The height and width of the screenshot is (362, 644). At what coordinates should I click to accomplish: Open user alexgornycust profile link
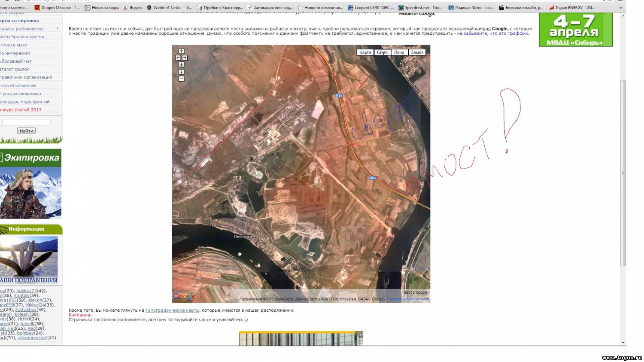32,338
